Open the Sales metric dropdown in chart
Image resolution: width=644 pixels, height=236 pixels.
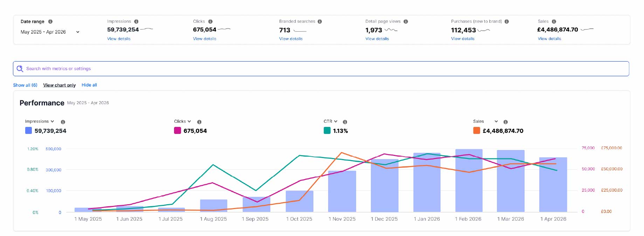485,121
